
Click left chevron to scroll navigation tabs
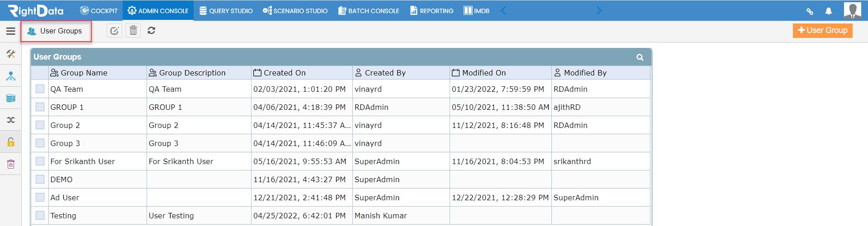point(503,10)
